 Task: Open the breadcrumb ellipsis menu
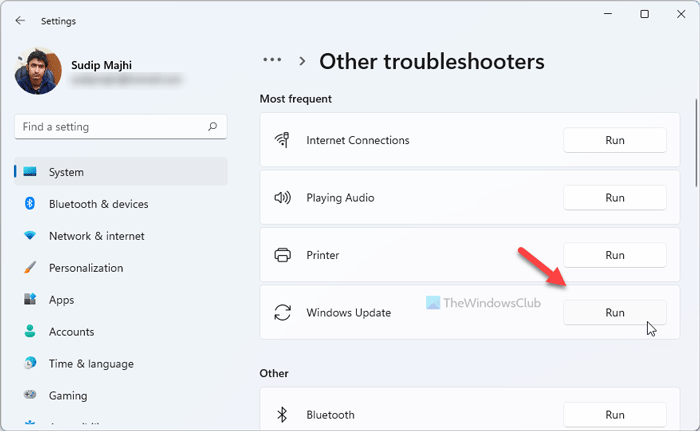[x=272, y=61]
